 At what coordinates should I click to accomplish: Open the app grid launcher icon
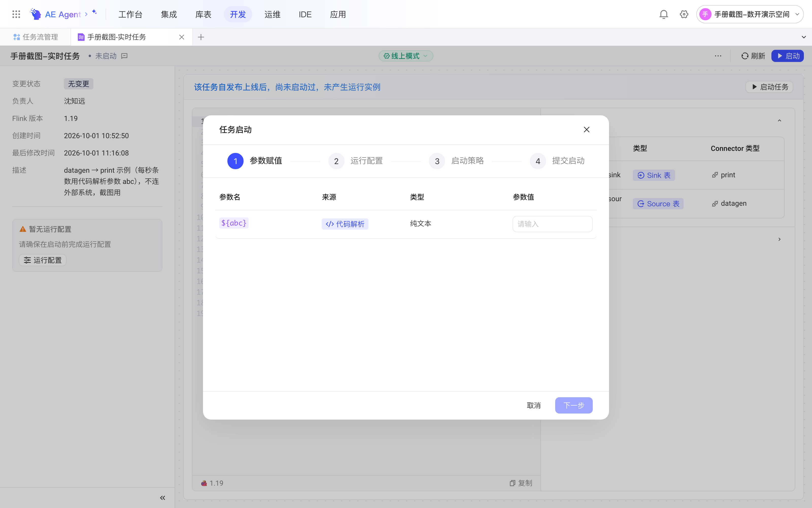pyautogui.click(x=16, y=14)
